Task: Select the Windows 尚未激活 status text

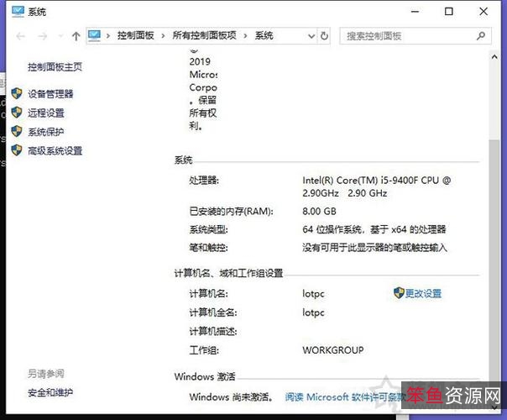Action: (231, 397)
